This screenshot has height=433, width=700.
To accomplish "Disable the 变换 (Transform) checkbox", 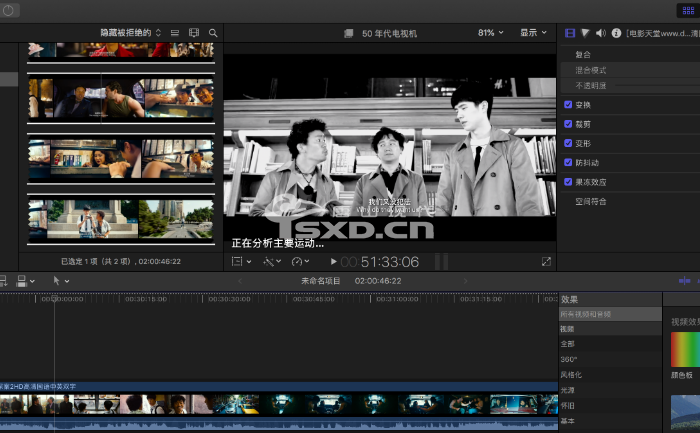I will pos(568,104).
